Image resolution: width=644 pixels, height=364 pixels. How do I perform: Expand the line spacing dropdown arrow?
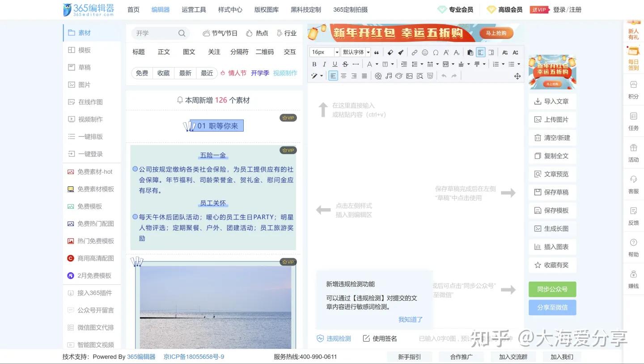coord(422,64)
